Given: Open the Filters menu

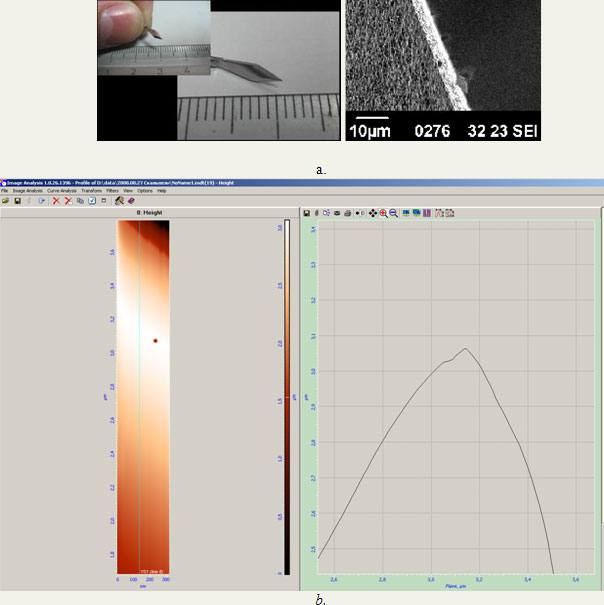Looking at the screenshot, I should coord(112,191).
